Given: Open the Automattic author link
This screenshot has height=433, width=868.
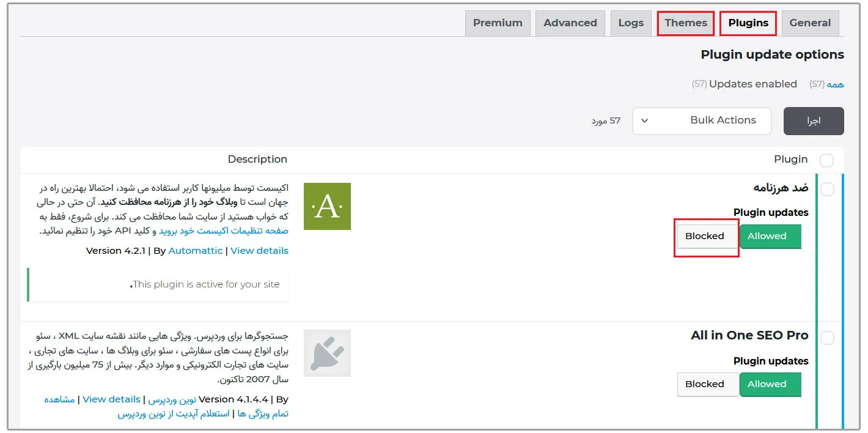Looking at the screenshot, I should coord(196,251).
